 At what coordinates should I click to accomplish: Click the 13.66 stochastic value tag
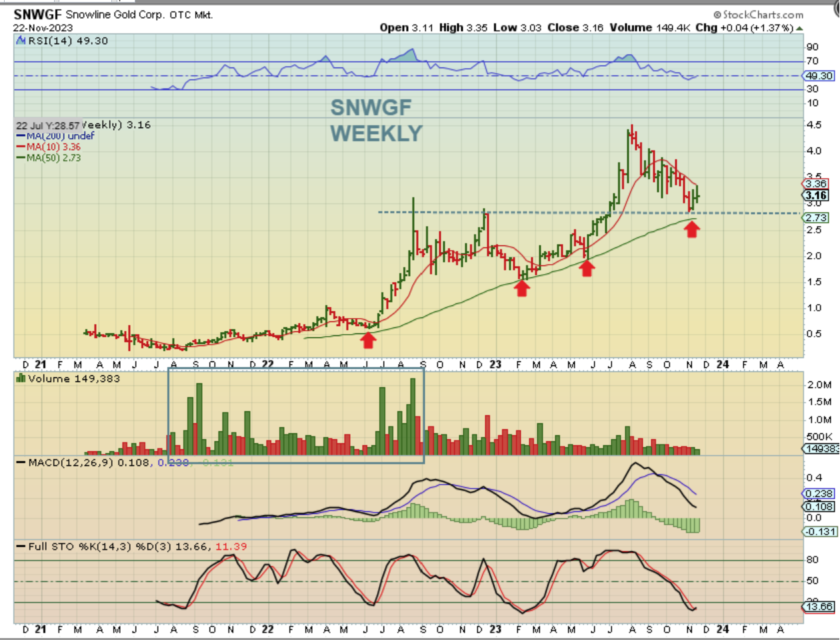coord(819,606)
